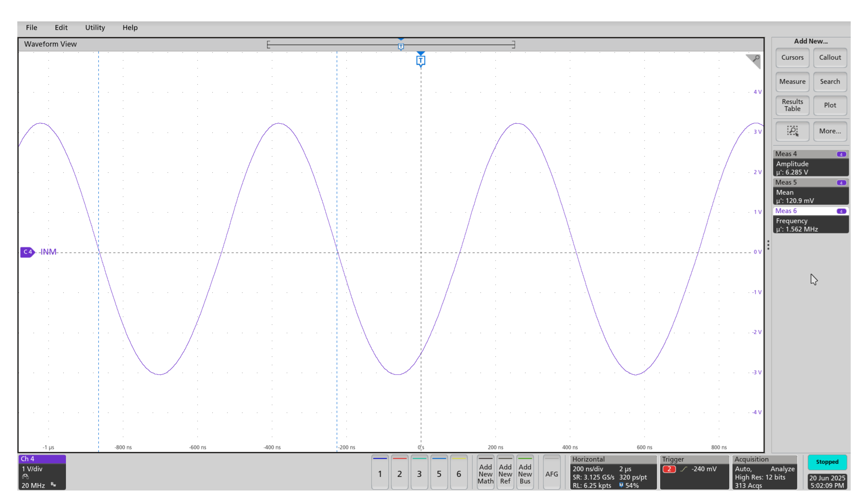
Task: Expand the More... add-new options
Action: tap(830, 131)
